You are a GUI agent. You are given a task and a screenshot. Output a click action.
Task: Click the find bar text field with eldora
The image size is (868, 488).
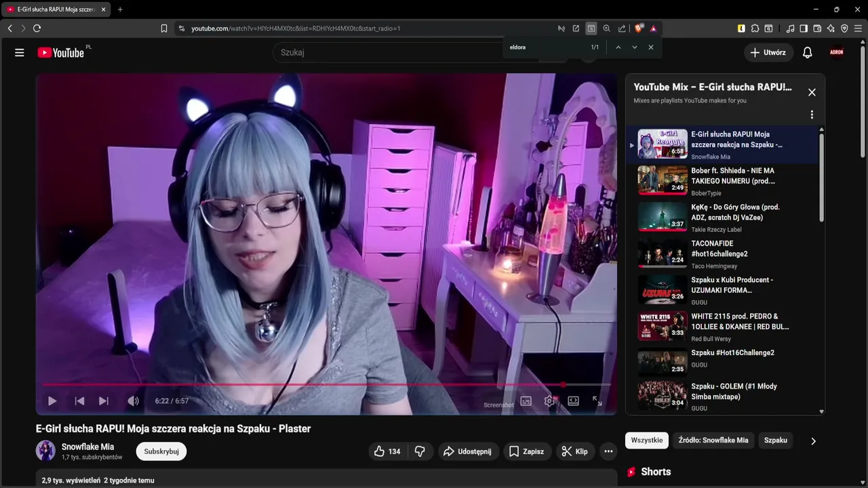tap(546, 47)
